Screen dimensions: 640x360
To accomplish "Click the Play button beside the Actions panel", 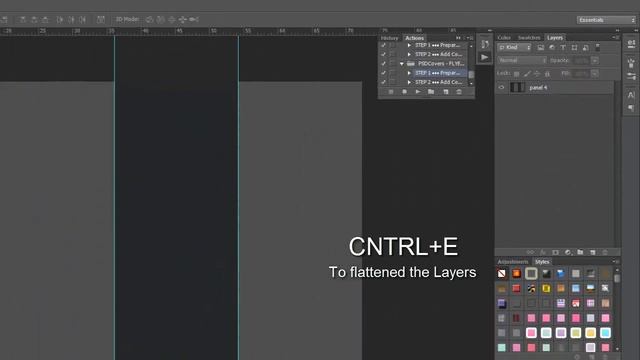I will [484, 58].
